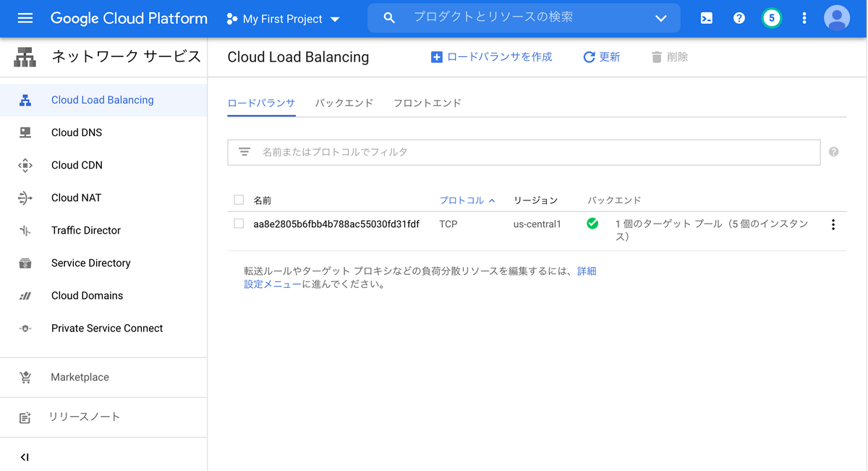Go to Cloud DNS
The width and height of the screenshot is (868, 471).
pos(77,132)
